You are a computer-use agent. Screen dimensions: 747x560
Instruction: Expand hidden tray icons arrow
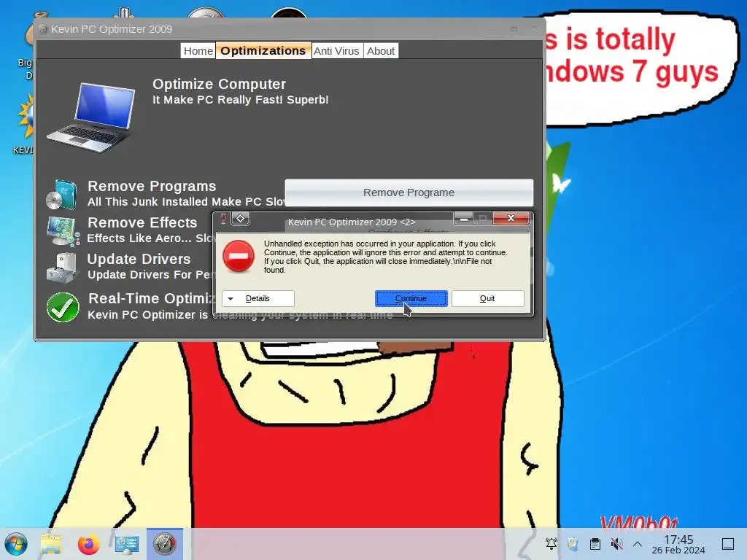coord(638,544)
